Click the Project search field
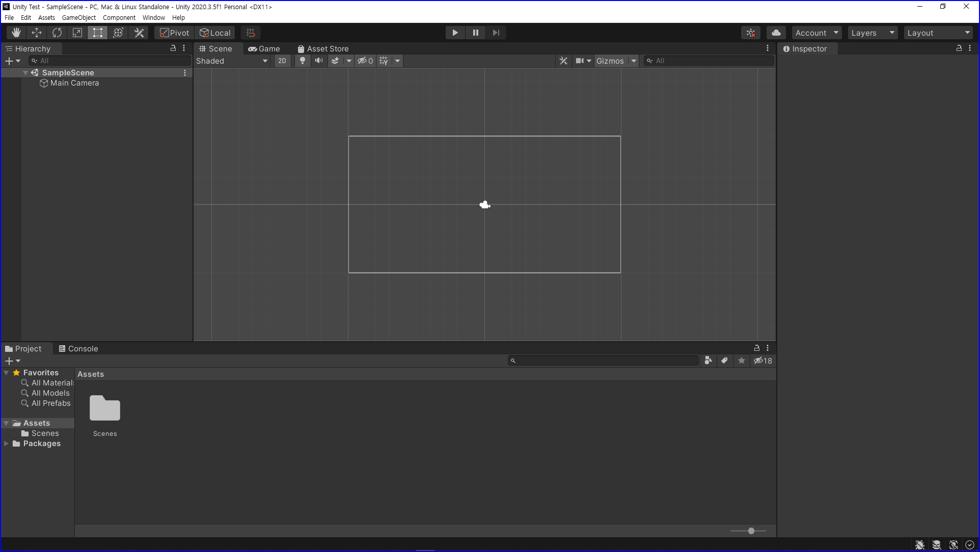The image size is (980, 552). coord(604,361)
